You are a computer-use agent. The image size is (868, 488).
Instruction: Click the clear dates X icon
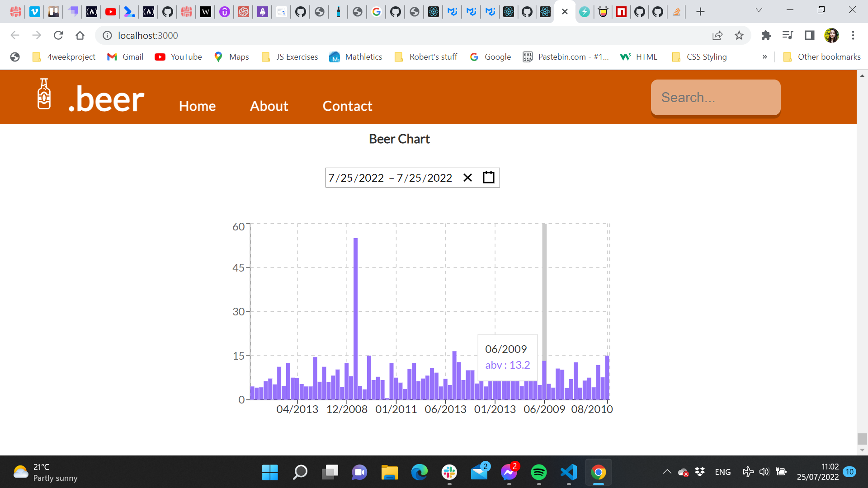[x=468, y=177]
